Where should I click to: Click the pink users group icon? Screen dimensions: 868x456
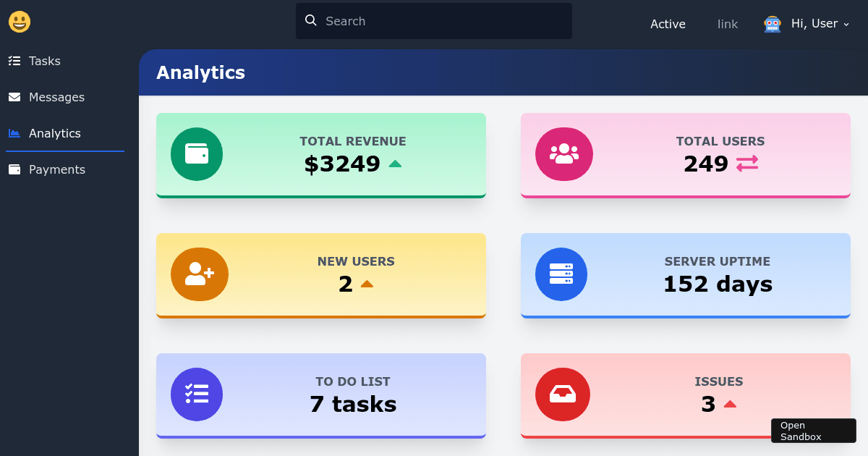(x=563, y=154)
